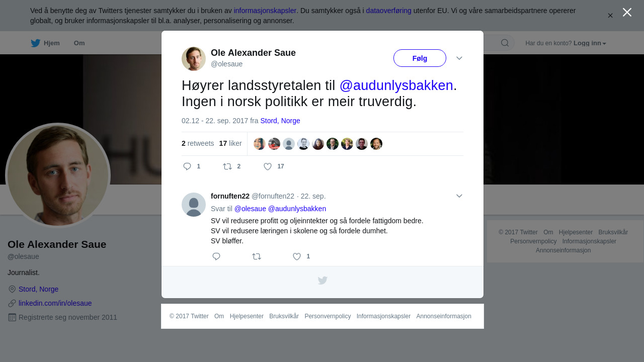644x362 pixels.
Task: Close the tweet overlay with the large X
Action: [x=627, y=12]
